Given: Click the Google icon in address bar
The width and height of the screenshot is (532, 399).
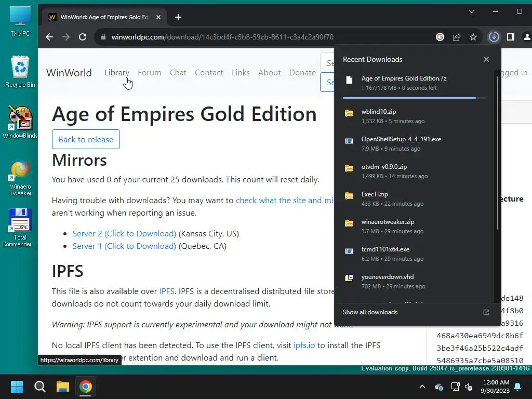Looking at the screenshot, I should coord(440,37).
